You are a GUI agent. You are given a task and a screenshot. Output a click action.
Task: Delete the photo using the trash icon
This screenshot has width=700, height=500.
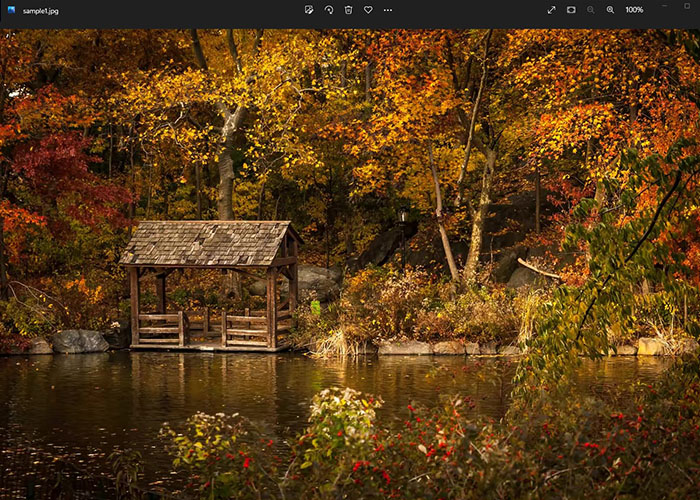348,10
